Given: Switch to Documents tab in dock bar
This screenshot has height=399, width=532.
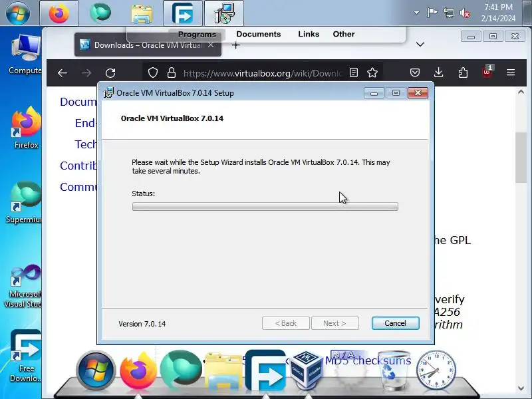Looking at the screenshot, I should tap(259, 34).
